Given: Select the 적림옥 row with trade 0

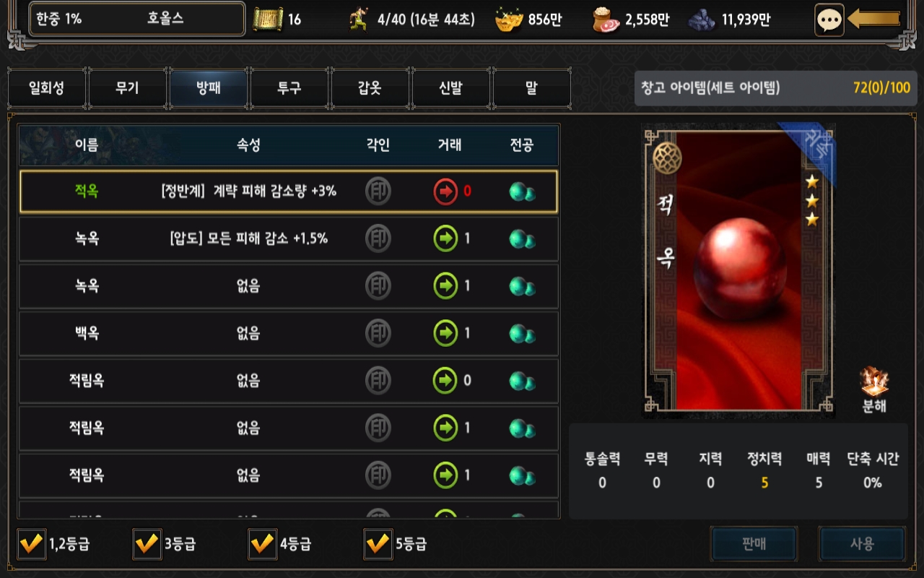Looking at the screenshot, I should (x=289, y=381).
